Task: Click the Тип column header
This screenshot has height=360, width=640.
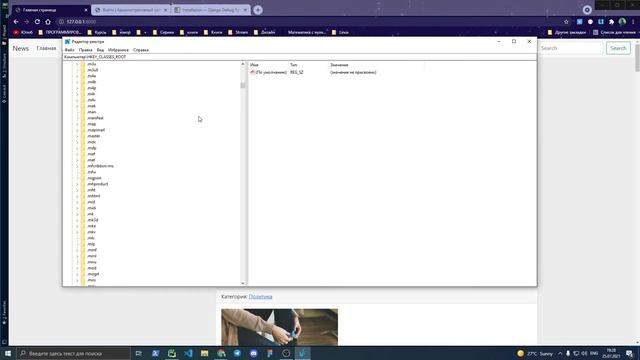Action: [x=293, y=65]
